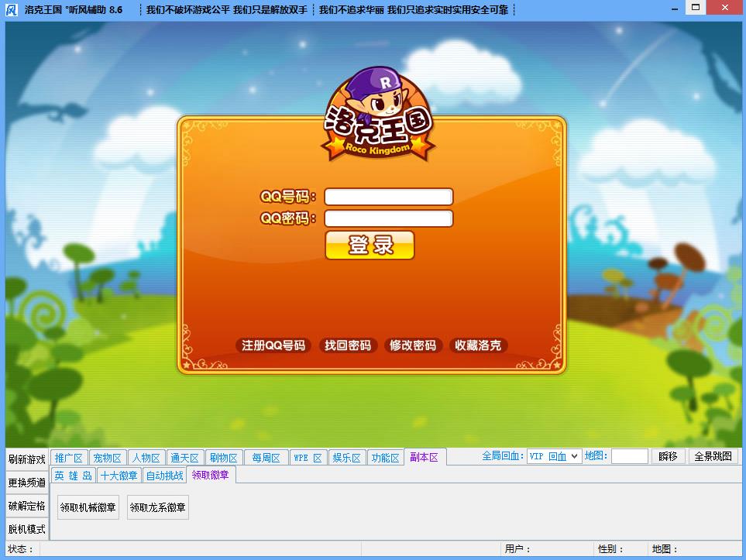This screenshot has height=560, width=746.
Task: Focus the QQ密码 password field
Action: (389, 218)
